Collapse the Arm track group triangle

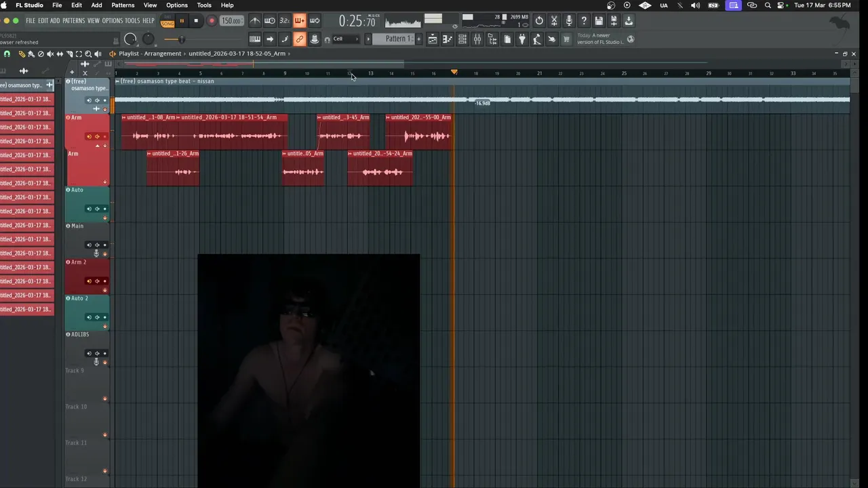point(97,145)
